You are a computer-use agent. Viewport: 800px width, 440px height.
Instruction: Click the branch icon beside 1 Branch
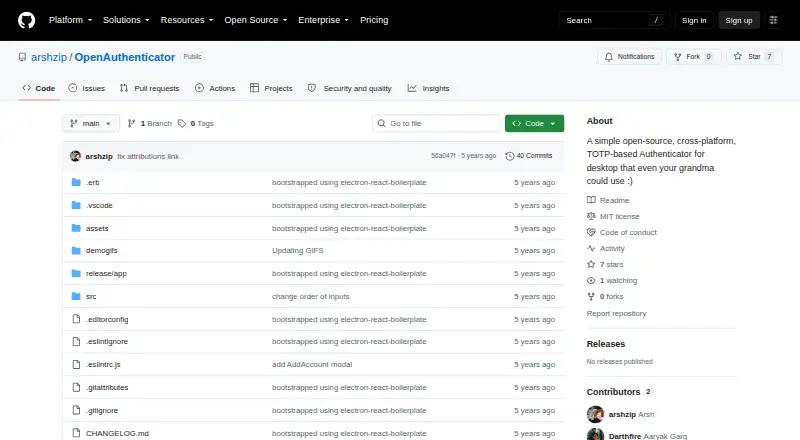pyautogui.click(x=132, y=124)
